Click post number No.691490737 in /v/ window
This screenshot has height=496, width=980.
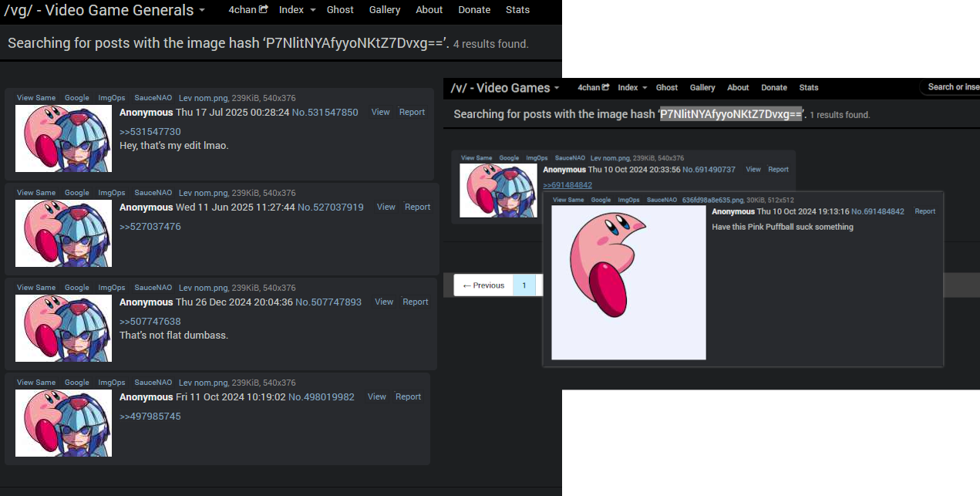tap(709, 170)
